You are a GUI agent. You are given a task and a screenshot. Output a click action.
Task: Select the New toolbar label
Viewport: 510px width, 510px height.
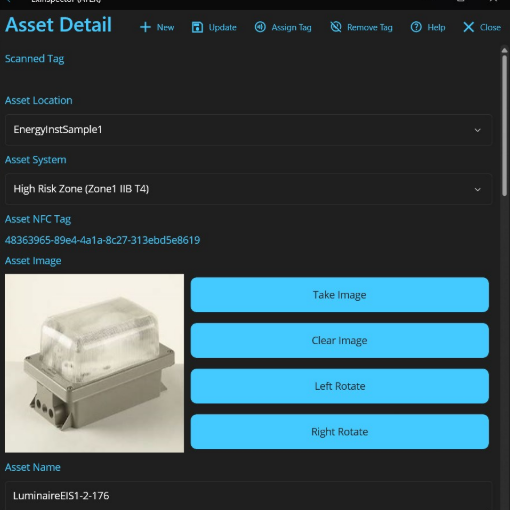point(165,27)
